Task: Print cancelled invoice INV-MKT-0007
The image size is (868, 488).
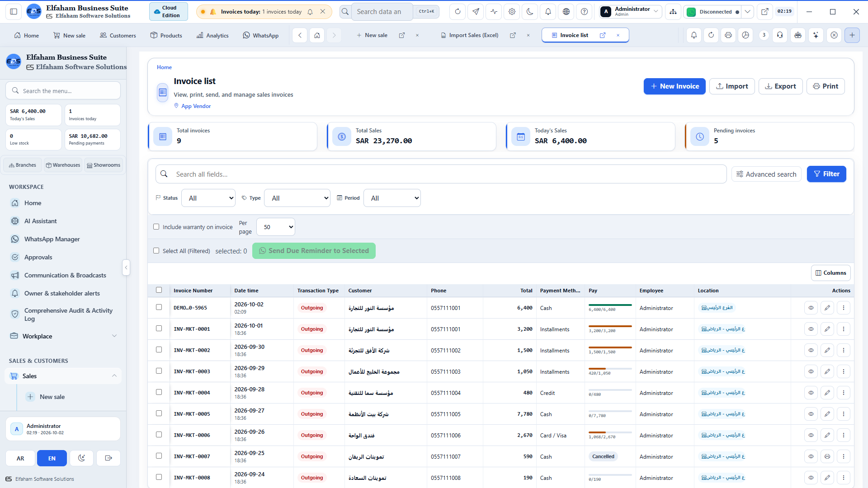Action: [x=827, y=457]
